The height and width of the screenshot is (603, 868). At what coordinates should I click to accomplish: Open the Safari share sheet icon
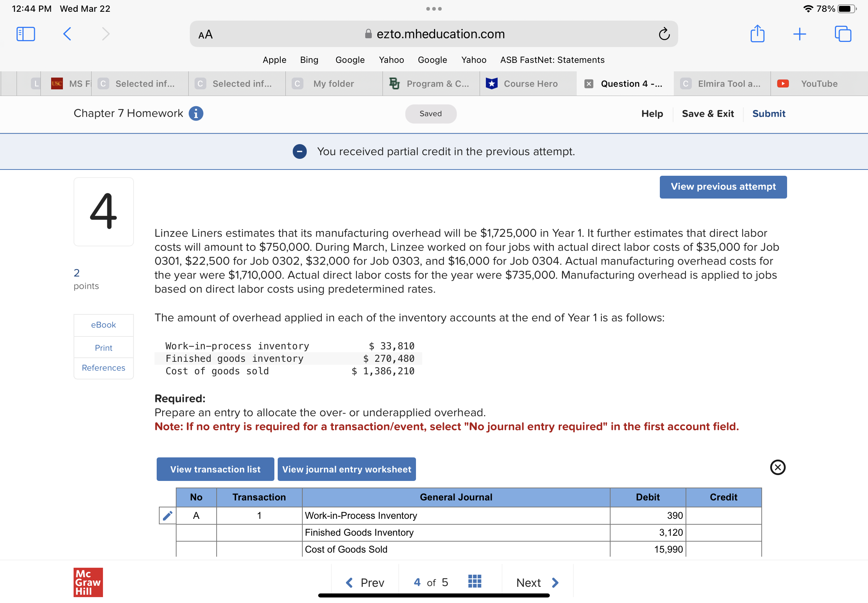pos(757,34)
